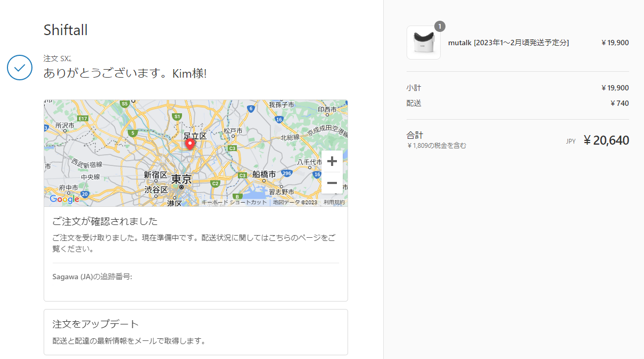Image resolution: width=644 pixels, height=359 pixels.
Task: Click the Sagawa (JA)の追跡番号 label
Action: [x=92, y=277]
